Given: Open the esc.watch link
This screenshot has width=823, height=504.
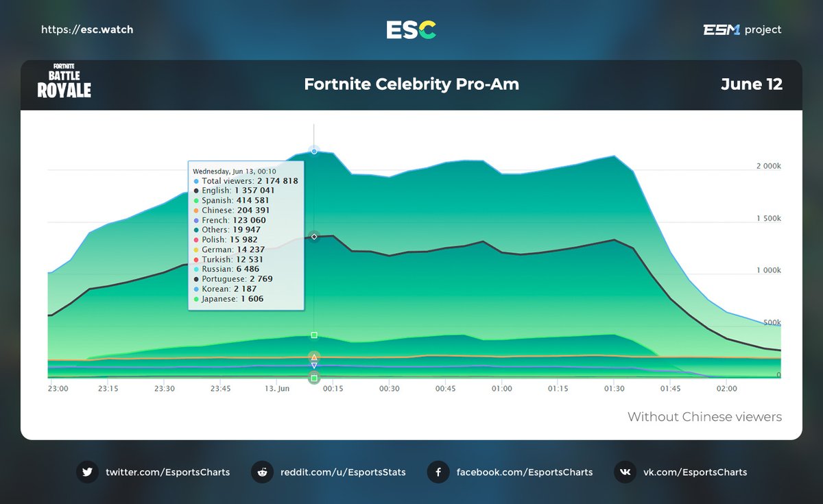Looking at the screenshot, I should tap(87, 29).
